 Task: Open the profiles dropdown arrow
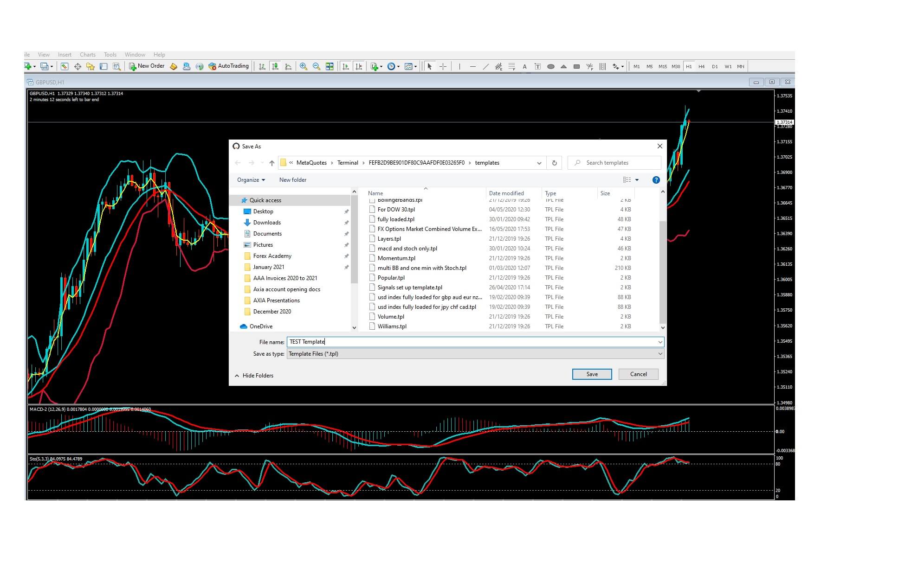click(x=52, y=66)
